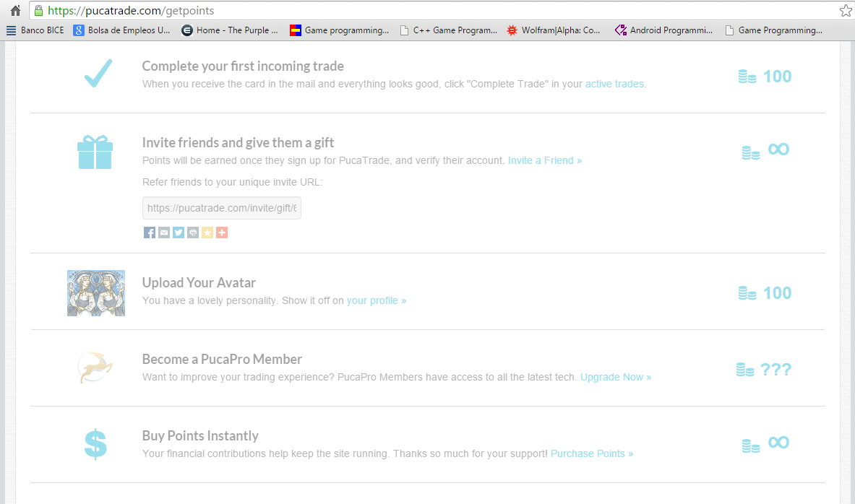
Task: Click the 100 points value for first trade
Action: click(x=777, y=77)
